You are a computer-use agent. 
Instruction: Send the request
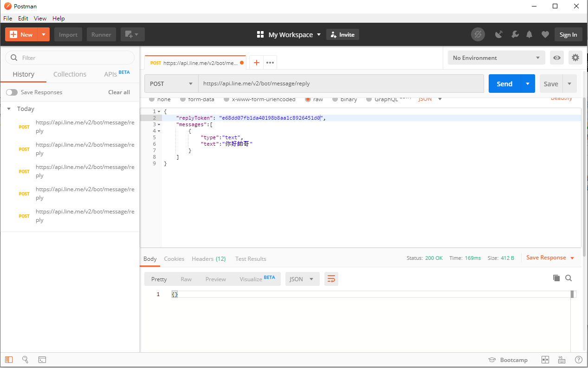(504, 84)
